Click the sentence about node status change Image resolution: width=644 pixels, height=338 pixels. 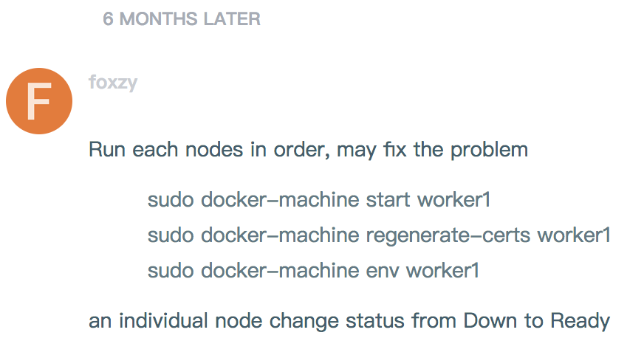(349, 322)
